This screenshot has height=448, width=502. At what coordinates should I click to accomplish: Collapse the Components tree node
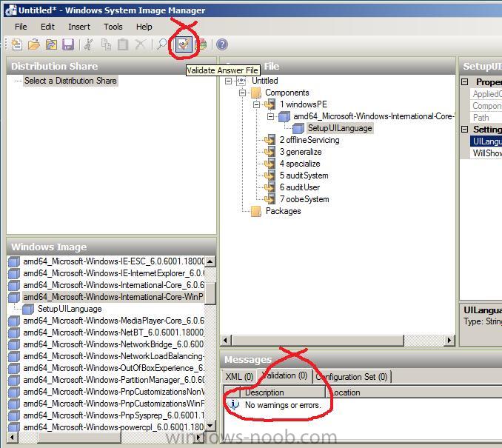(x=242, y=93)
